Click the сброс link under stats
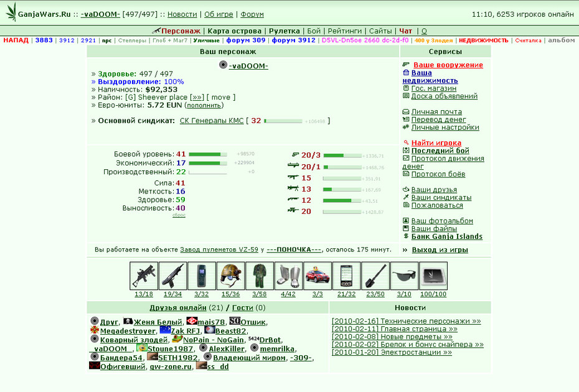Image resolution: width=579 pixels, height=392 pixels. [x=179, y=215]
